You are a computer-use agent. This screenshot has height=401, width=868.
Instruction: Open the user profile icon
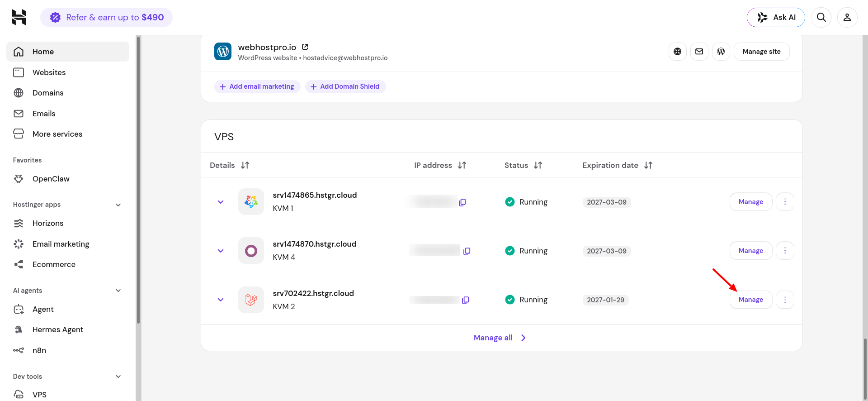(847, 17)
